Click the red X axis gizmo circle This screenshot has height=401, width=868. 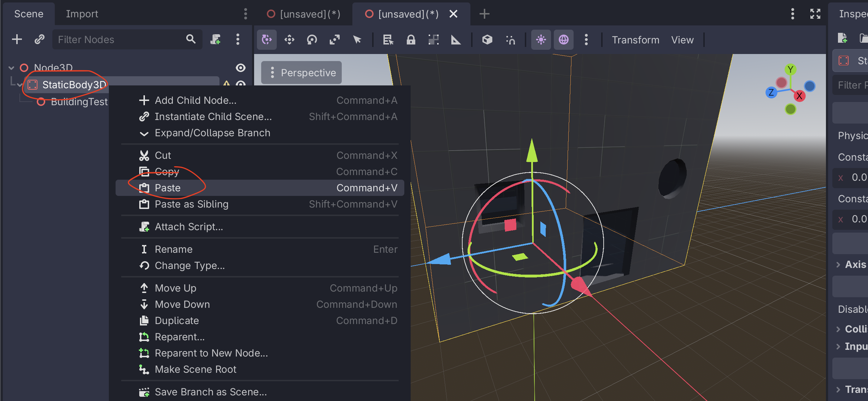tap(799, 96)
